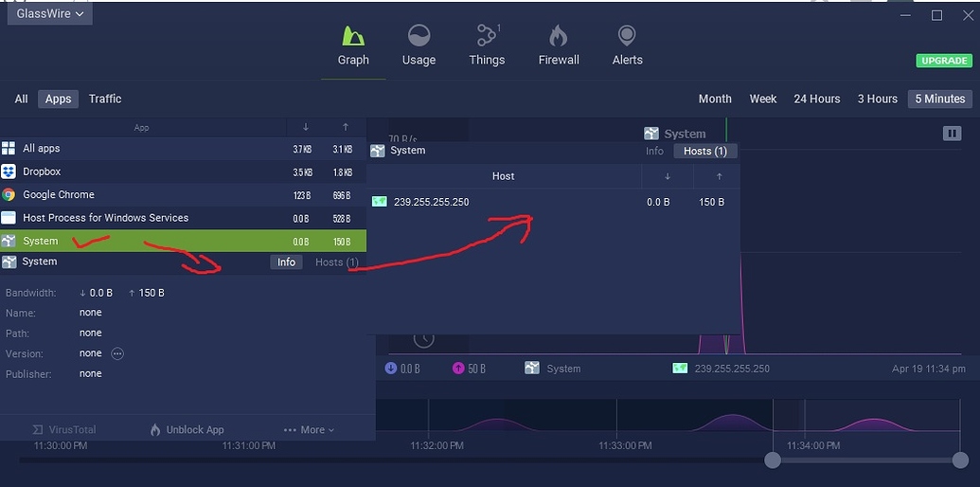This screenshot has height=487, width=980.
Task: Open the Graph view icon
Action: coord(353,38)
